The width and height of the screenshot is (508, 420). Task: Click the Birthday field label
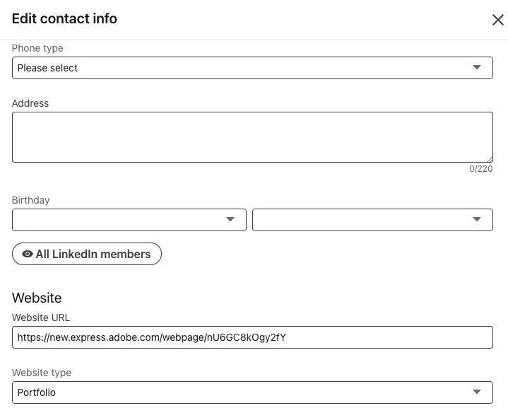(x=31, y=200)
